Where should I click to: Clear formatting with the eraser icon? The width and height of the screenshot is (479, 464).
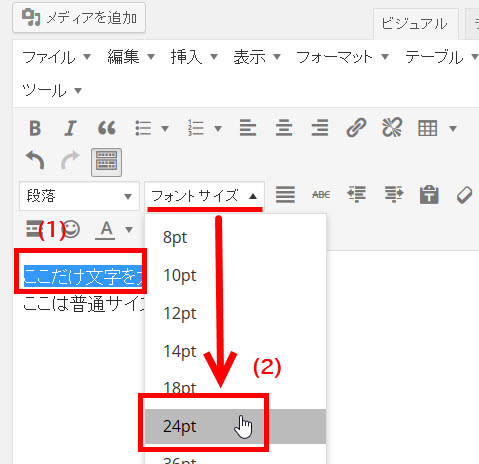pyautogui.click(x=465, y=195)
